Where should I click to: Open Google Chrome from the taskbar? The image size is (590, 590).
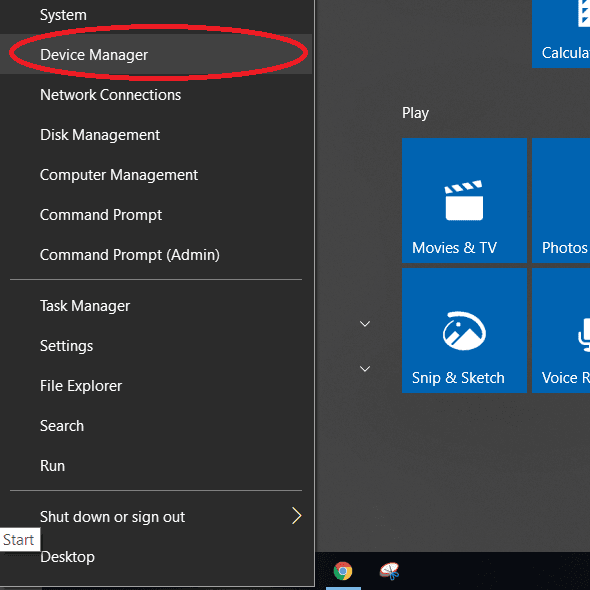click(x=343, y=571)
